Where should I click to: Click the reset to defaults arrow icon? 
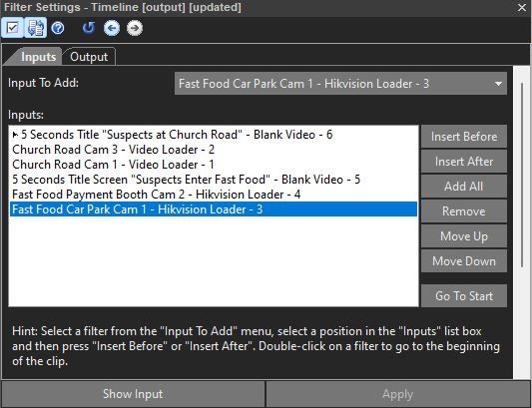click(x=89, y=28)
